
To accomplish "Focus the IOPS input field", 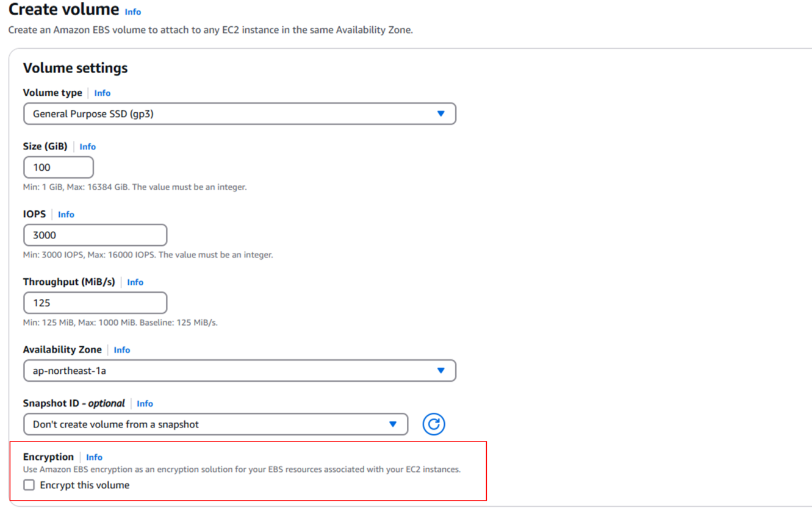I will [x=95, y=235].
